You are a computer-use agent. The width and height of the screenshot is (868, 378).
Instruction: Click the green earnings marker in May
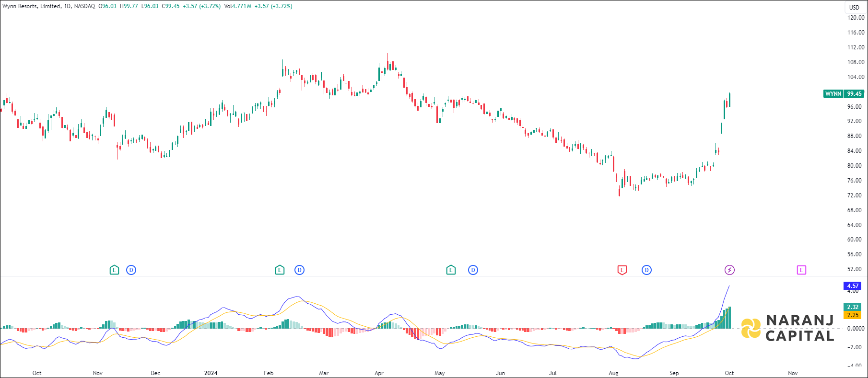451,270
